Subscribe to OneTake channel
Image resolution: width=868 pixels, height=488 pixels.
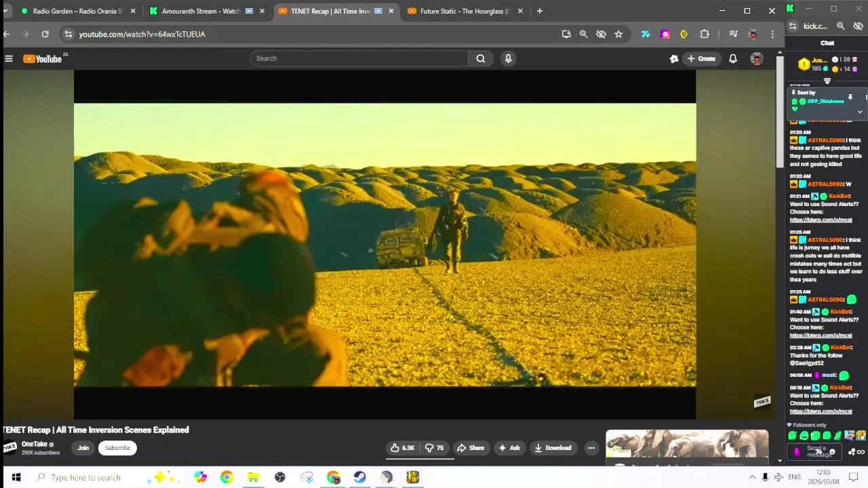coord(117,448)
